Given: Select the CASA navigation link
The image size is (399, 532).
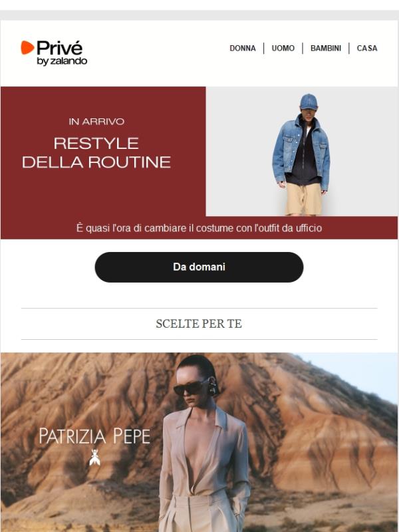Looking at the screenshot, I should pyautogui.click(x=367, y=48).
